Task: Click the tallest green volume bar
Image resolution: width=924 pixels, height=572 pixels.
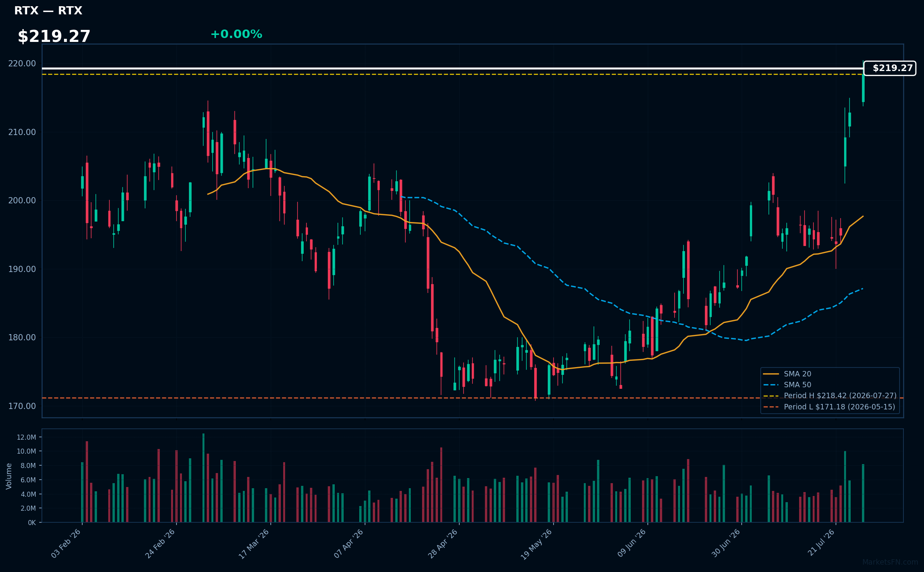Action: (203, 478)
